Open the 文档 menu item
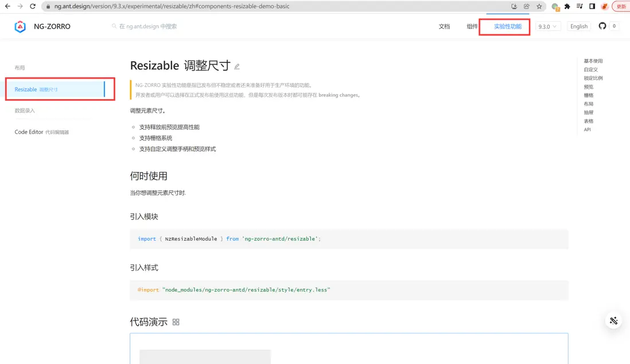Image resolution: width=630 pixels, height=364 pixels. click(444, 26)
